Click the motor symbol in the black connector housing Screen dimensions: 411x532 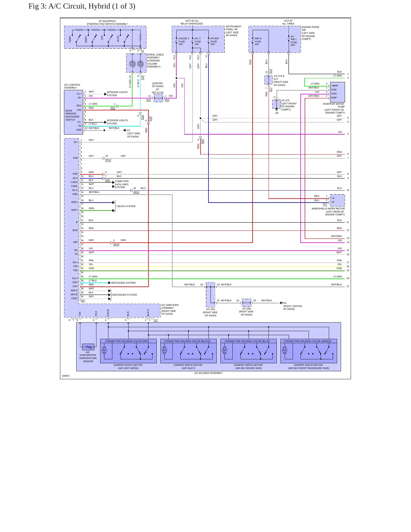coord(164,350)
